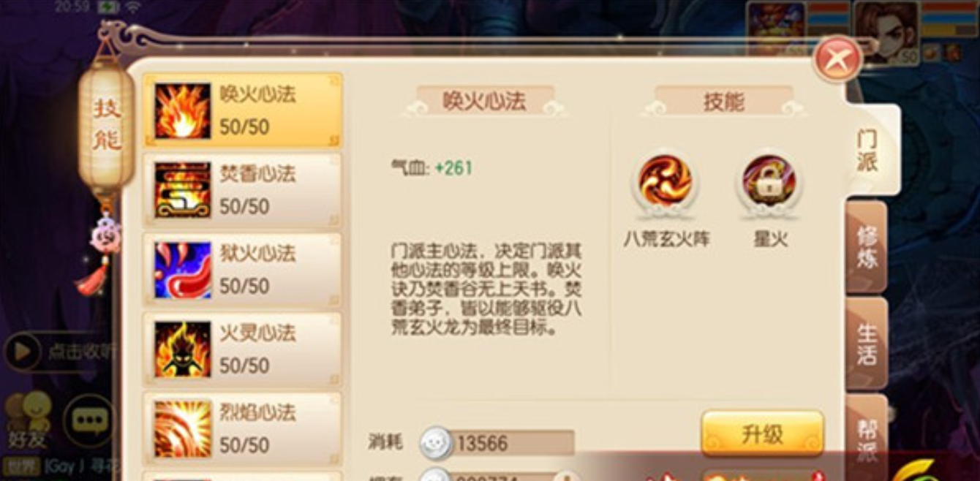The height and width of the screenshot is (481, 980).
Task: Select the 焚香心法 50/50 list row
Action: click(242, 190)
